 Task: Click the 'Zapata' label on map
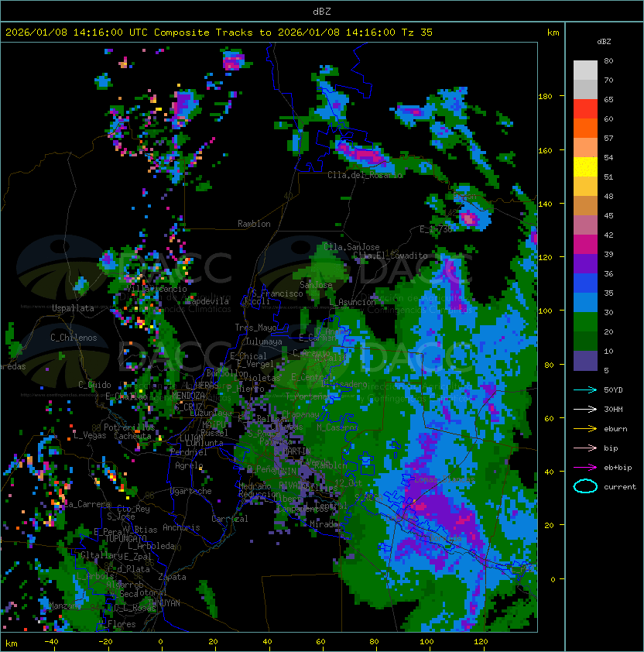tap(172, 577)
